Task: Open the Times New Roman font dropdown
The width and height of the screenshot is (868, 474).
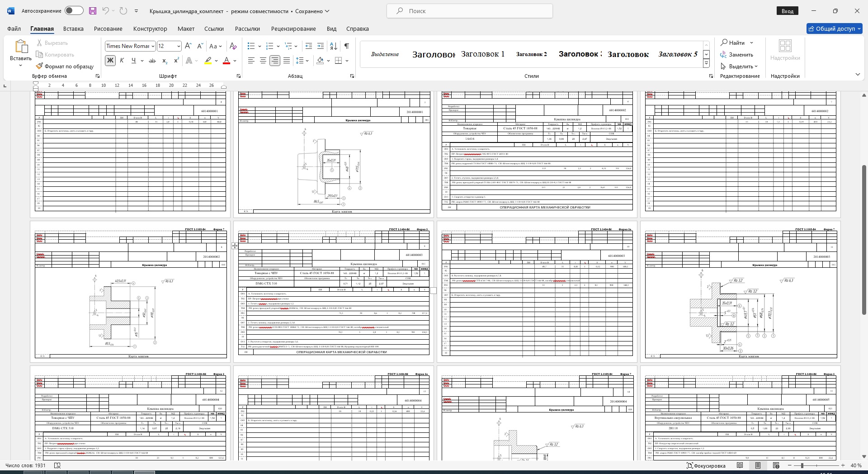Action: click(x=153, y=46)
